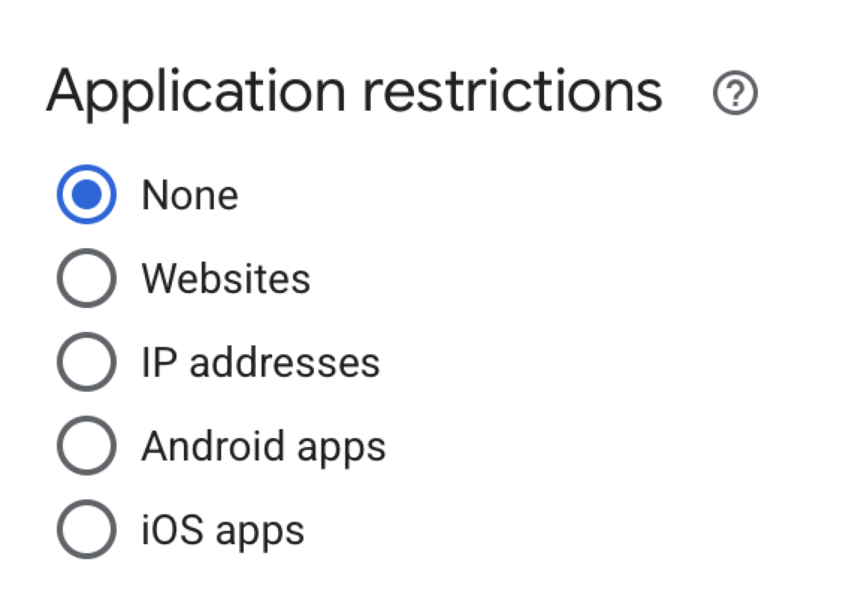Select the Android apps radio button
This screenshot has height=616, width=864.
(x=87, y=446)
